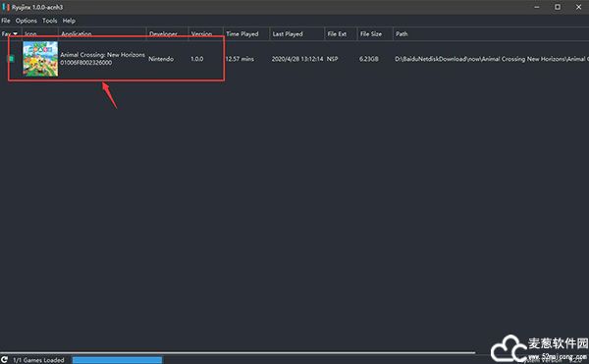Open the Options menu
This screenshot has height=364, width=589.
click(26, 21)
